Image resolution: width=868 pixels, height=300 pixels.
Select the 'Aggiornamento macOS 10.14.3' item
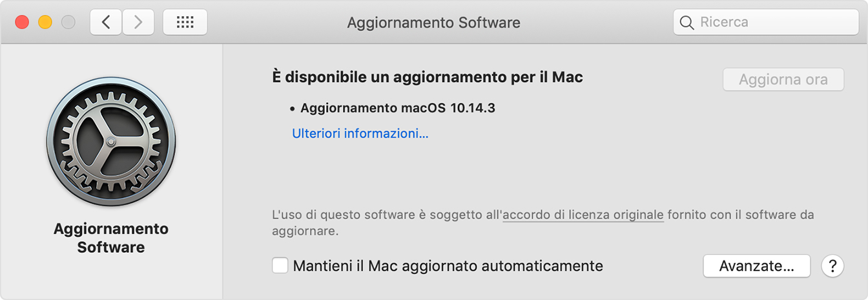point(397,108)
